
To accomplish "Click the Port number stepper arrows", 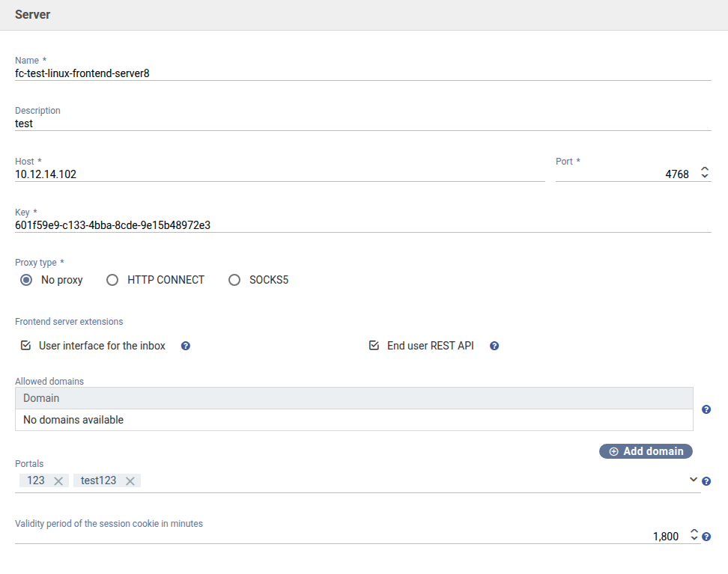I will [x=704, y=173].
